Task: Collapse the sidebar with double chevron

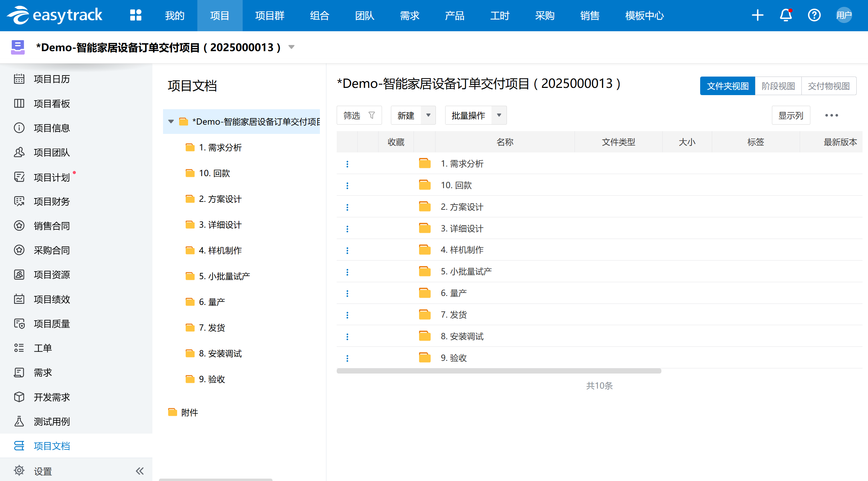Action: pyautogui.click(x=140, y=471)
